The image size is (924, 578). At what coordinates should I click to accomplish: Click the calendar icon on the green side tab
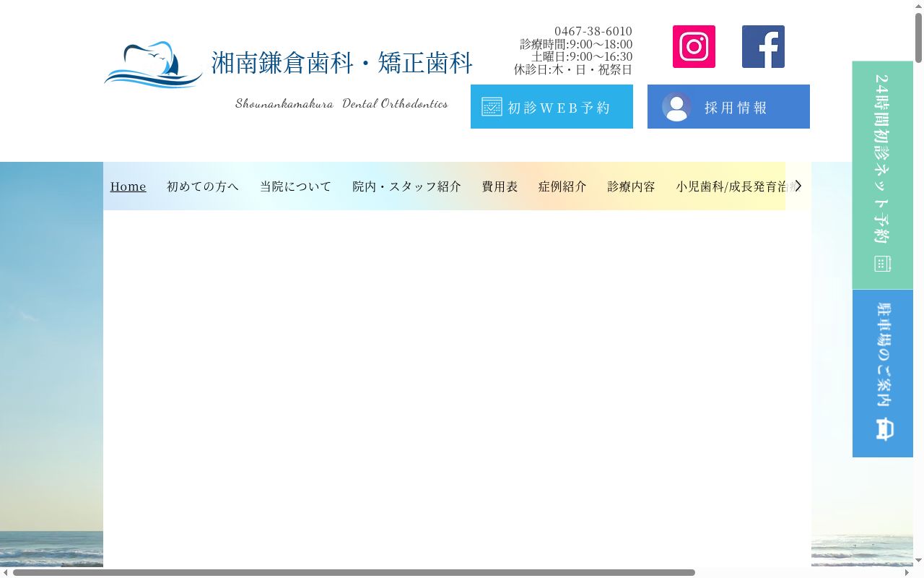(x=882, y=264)
